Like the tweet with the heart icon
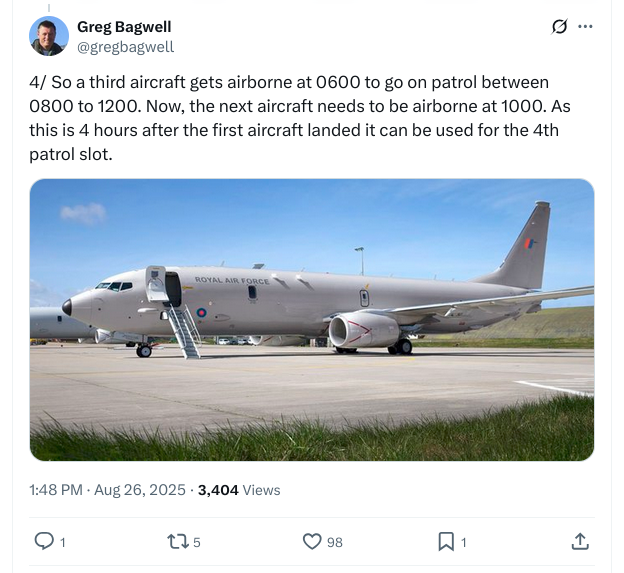Viewport: 624px width, 573px height. 312,541
